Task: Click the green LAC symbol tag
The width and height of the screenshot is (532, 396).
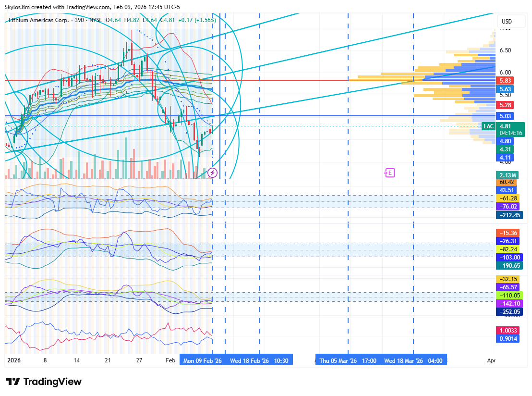Action: [488, 126]
